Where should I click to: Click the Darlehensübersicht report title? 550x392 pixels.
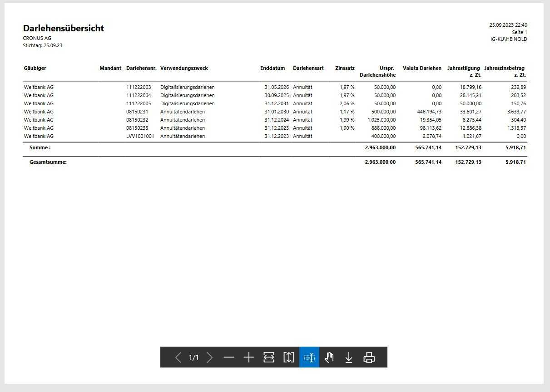coord(64,28)
